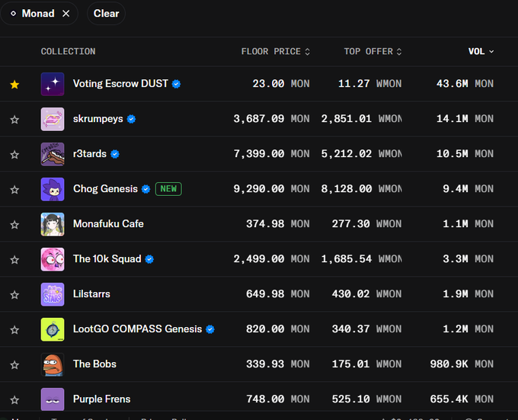The width and height of the screenshot is (518, 420).
Task: Click Chog Genesis verified badge
Action: coord(146,189)
